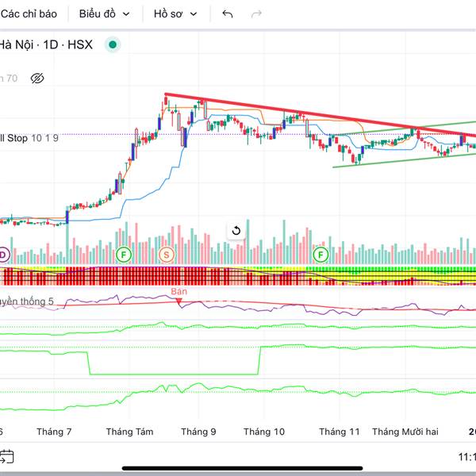Click the Hà Nội 1D HSX symbol title

(x=45, y=45)
